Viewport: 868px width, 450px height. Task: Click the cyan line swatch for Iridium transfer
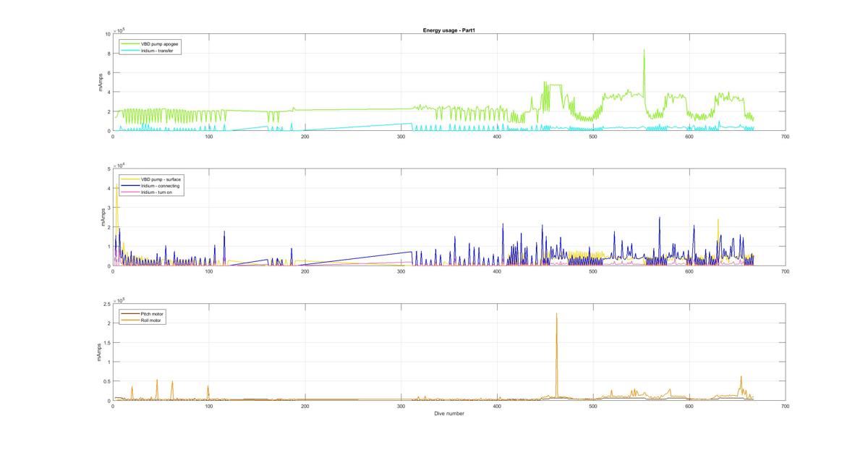[x=130, y=51]
